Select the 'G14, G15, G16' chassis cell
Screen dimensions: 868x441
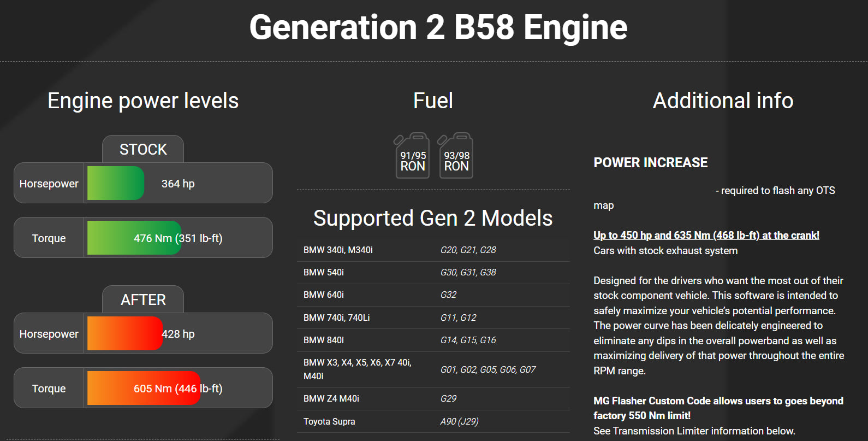click(x=468, y=340)
